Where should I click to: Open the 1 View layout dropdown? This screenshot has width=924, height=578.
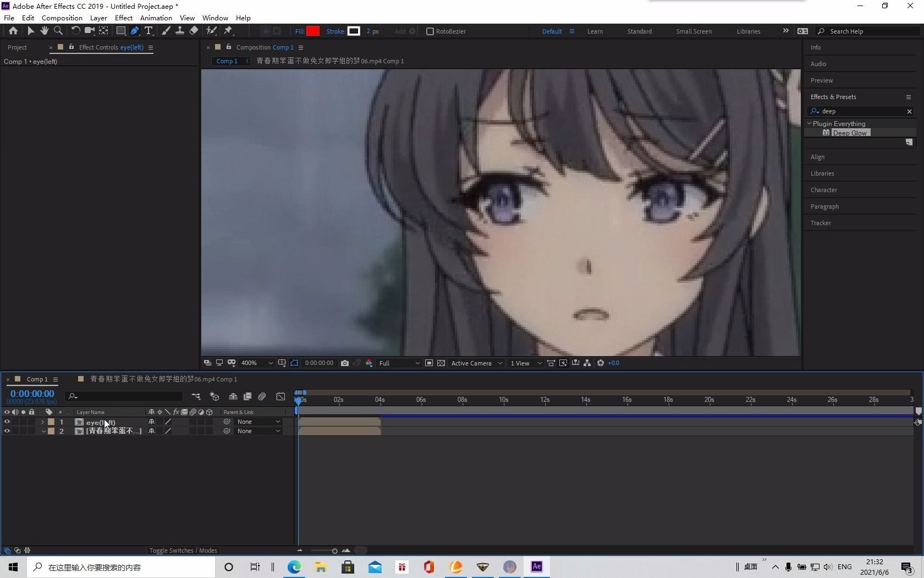(526, 363)
